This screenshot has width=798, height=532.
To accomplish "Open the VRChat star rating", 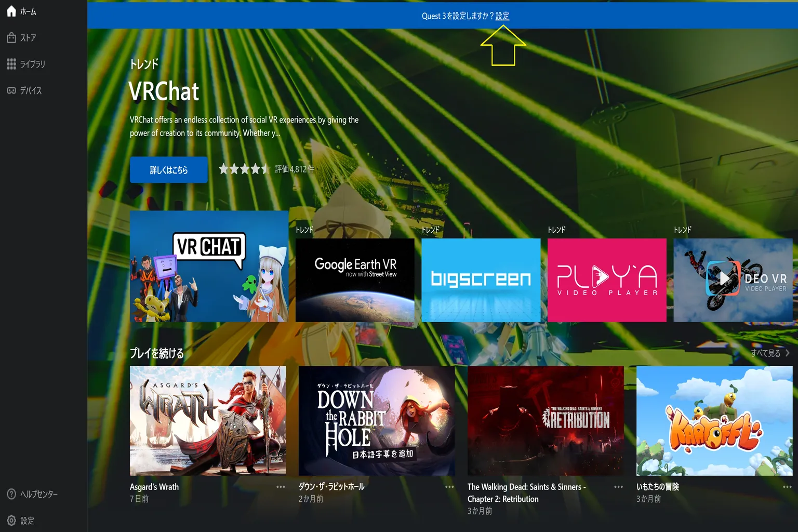I will [x=244, y=169].
